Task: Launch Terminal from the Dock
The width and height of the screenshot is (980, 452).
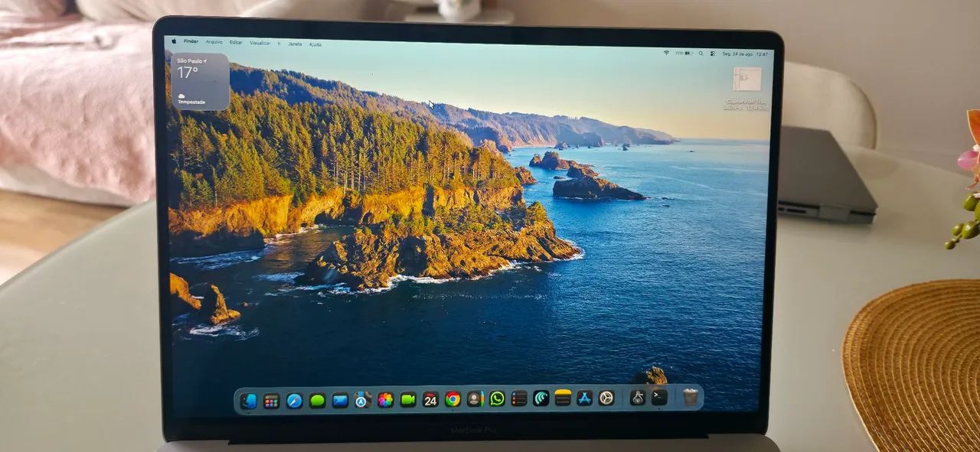Action: pyautogui.click(x=658, y=397)
